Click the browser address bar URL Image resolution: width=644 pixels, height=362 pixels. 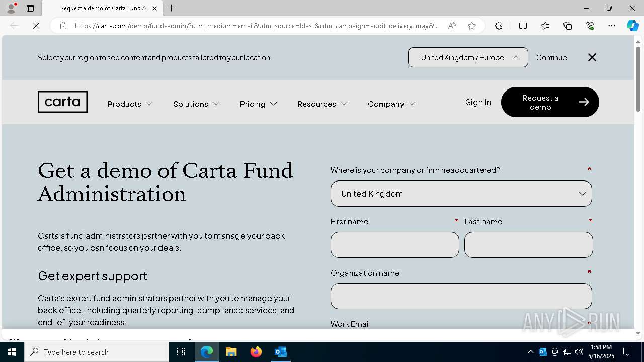tap(257, 26)
